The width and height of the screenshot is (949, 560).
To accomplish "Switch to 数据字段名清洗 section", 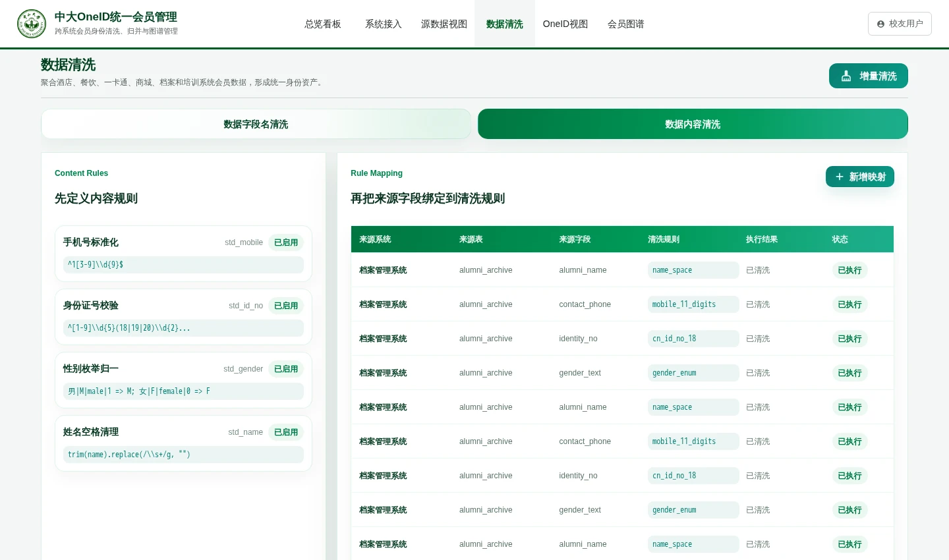I will coord(256,124).
